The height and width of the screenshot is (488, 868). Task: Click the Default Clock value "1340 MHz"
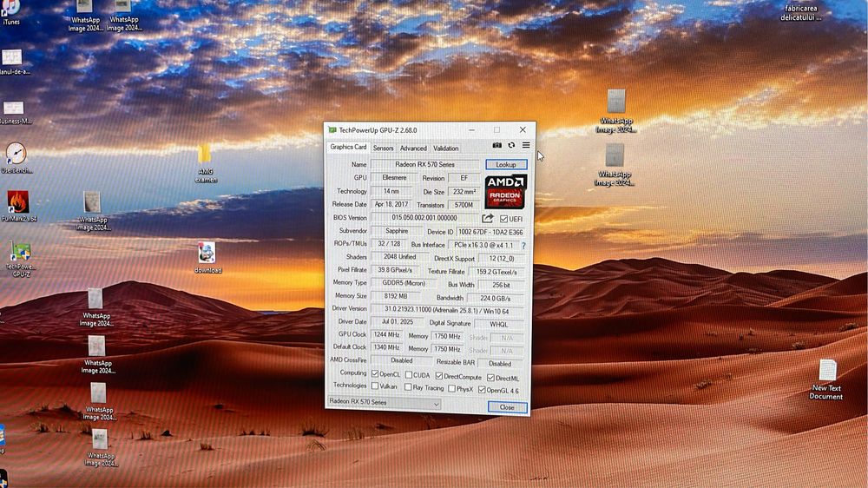386,348
